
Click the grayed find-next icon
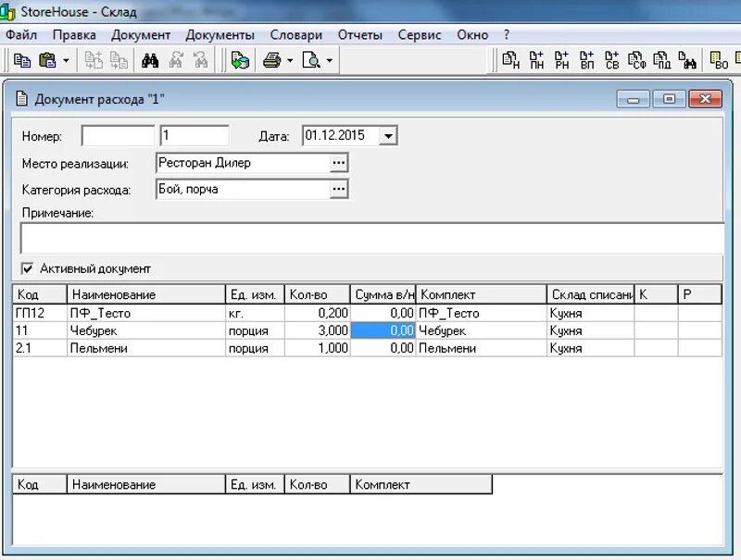point(176,60)
